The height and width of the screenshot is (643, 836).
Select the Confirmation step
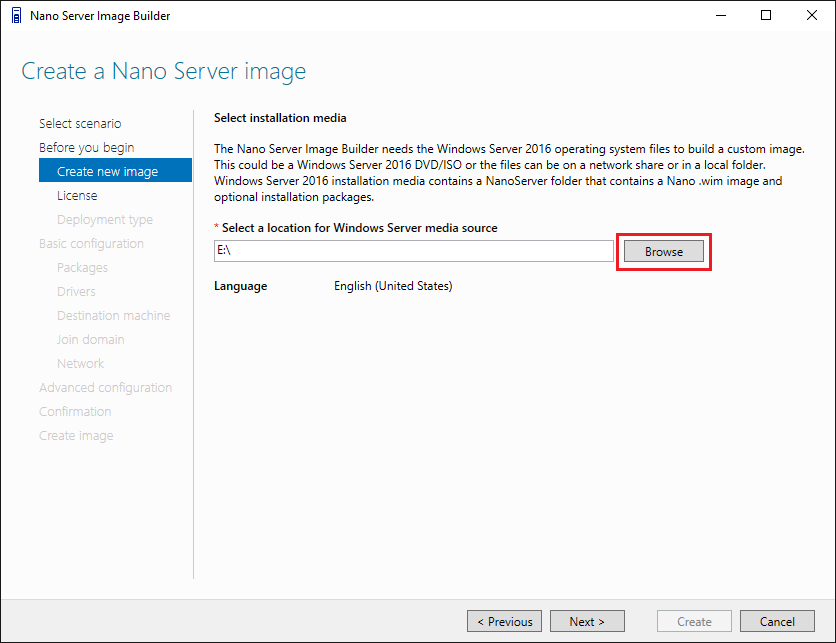click(x=75, y=412)
